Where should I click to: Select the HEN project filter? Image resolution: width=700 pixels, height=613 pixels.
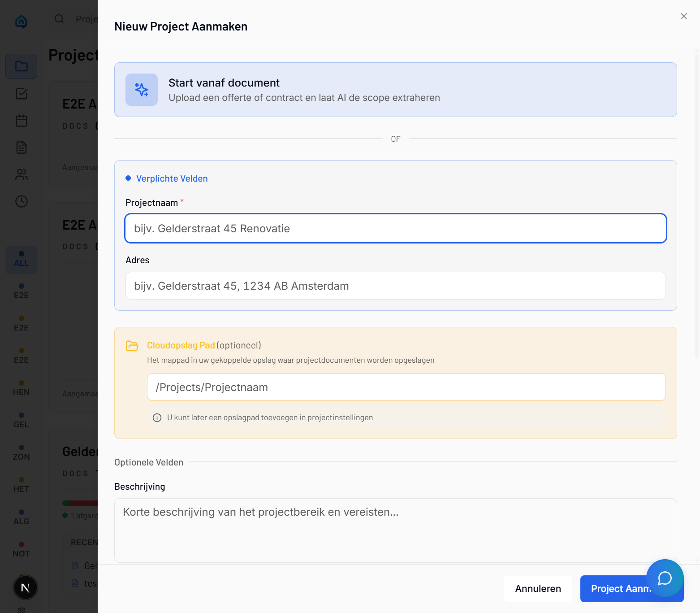click(21, 388)
